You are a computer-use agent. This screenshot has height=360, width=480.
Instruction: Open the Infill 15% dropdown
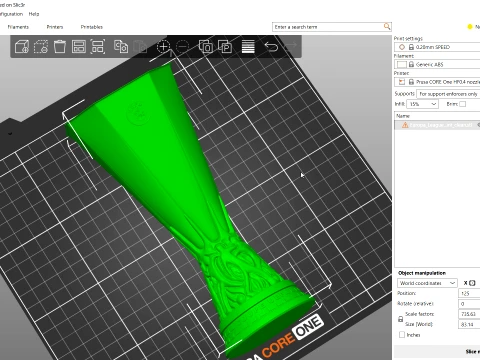pyautogui.click(x=422, y=104)
